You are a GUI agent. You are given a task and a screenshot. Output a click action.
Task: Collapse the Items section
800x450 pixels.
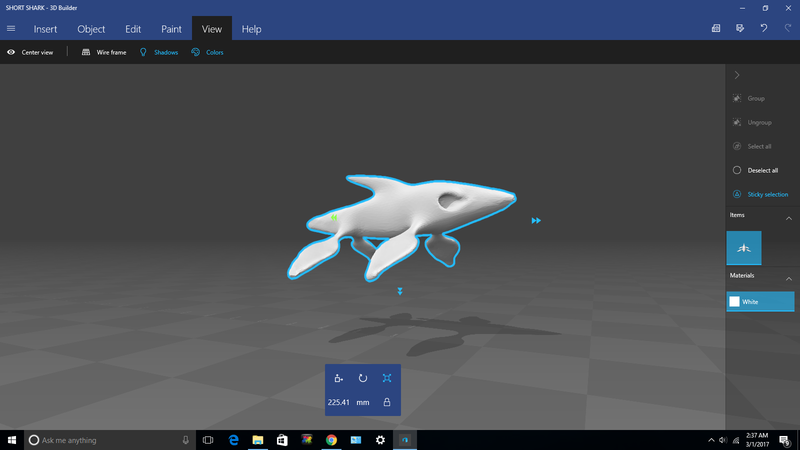(789, 218)
